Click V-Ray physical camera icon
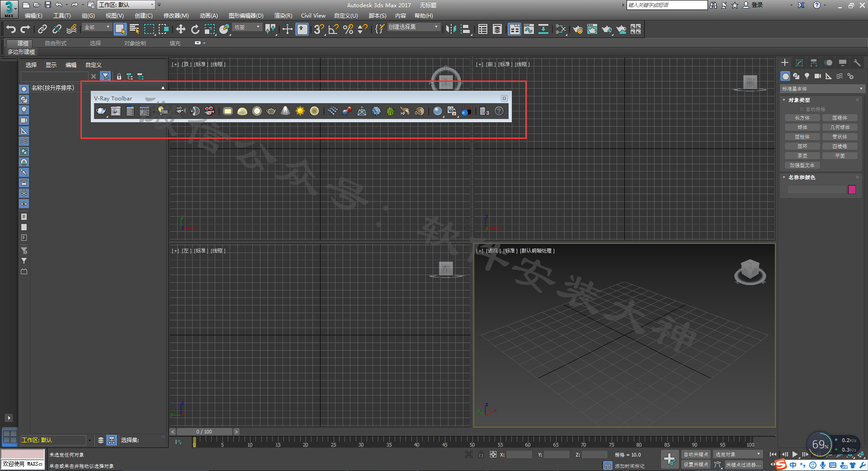This screenshot has width=868, height=471. (209, 111)
